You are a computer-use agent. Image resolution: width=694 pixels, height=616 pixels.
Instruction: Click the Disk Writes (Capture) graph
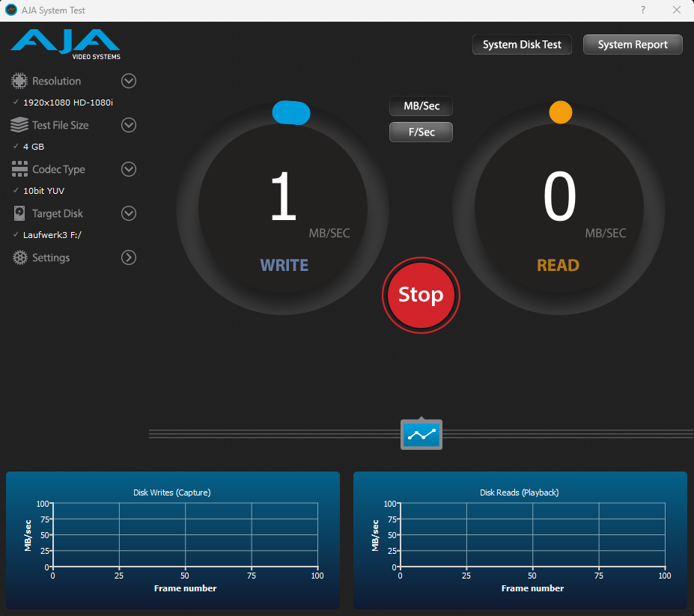[173, 540]
